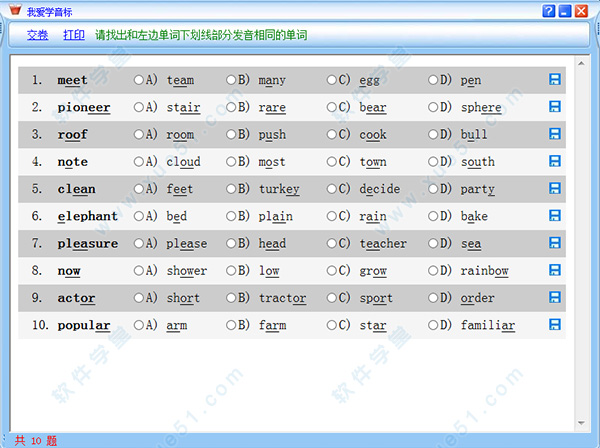Pick option D bull for roof
600x448 pixels.
pos(433,134)
